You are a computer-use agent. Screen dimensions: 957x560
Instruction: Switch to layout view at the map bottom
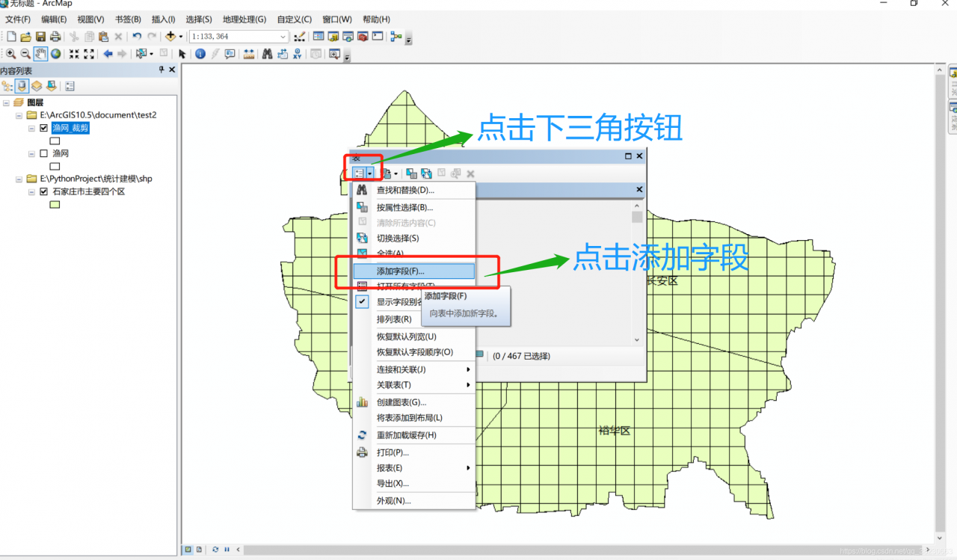coord(199,550)
